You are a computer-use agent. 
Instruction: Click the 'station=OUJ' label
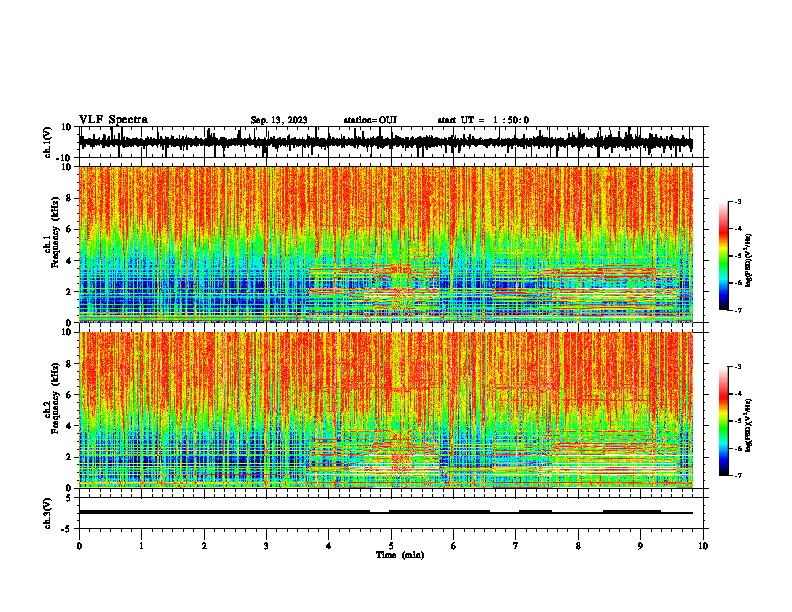click(x=370, y=120)
